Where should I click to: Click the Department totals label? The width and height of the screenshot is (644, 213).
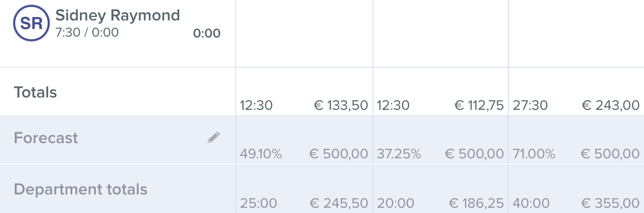(x=80, y=189)
